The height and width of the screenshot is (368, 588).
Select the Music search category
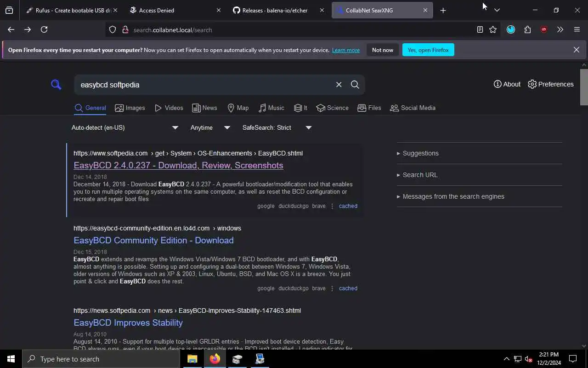coord(271,108)
